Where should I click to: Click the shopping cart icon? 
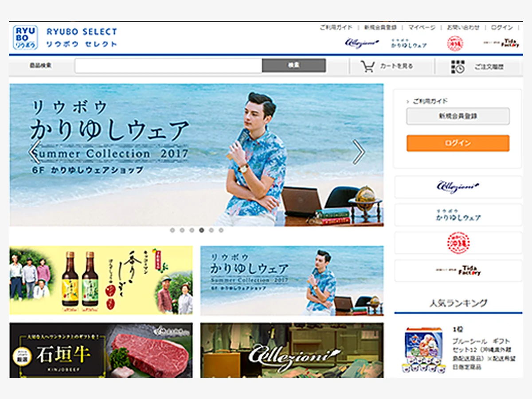(x=368, y=66)
